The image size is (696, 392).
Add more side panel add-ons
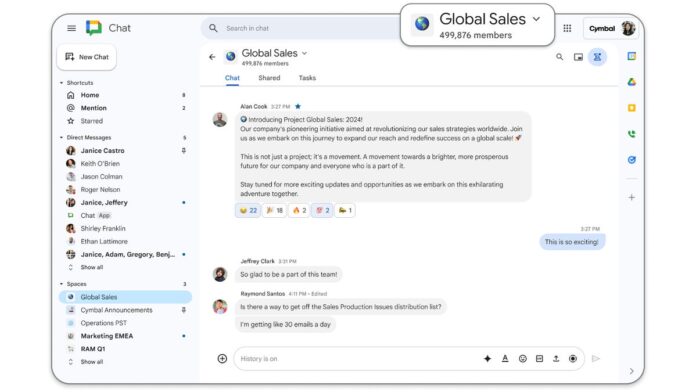pos(632,198)
